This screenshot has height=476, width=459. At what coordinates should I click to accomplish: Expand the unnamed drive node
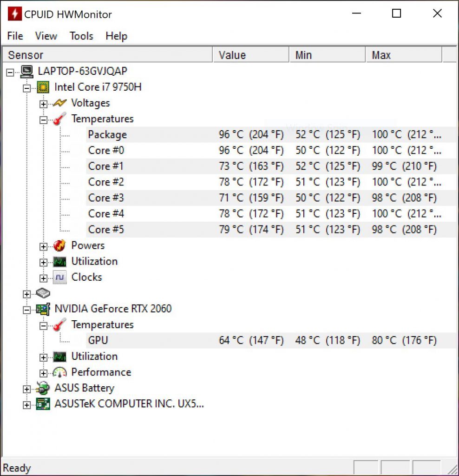point(26,294)
